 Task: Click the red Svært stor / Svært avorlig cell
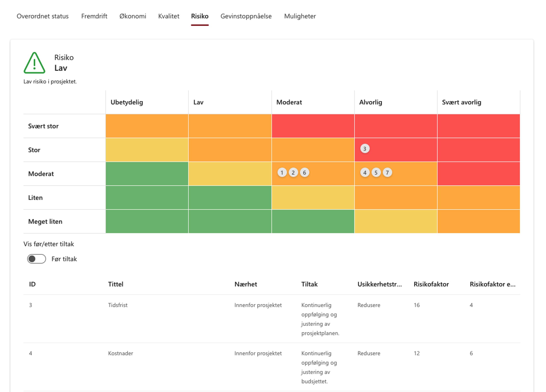pyautogui.click(x=478, y=126)
